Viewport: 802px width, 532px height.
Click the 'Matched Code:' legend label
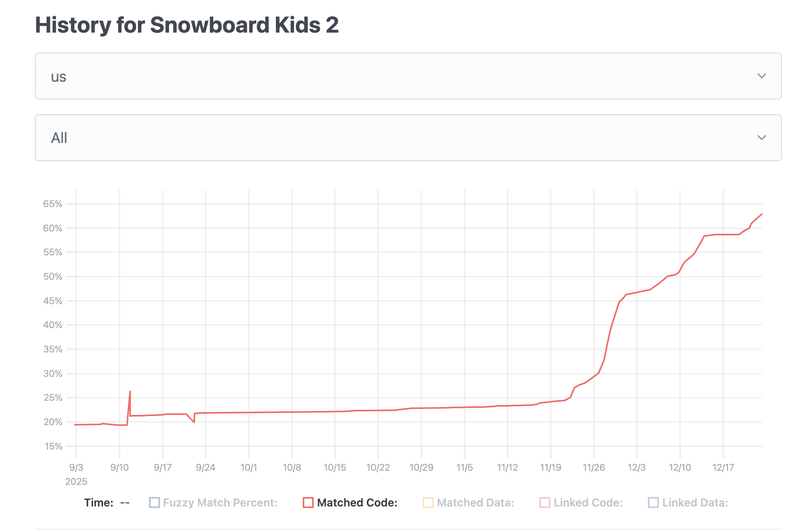click(x=357, y=503)
